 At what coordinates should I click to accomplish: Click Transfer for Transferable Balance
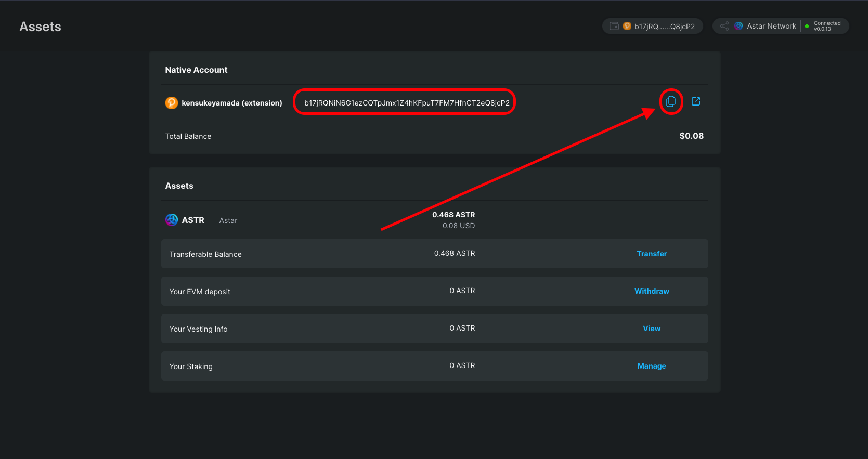click(x=652, y=254)
